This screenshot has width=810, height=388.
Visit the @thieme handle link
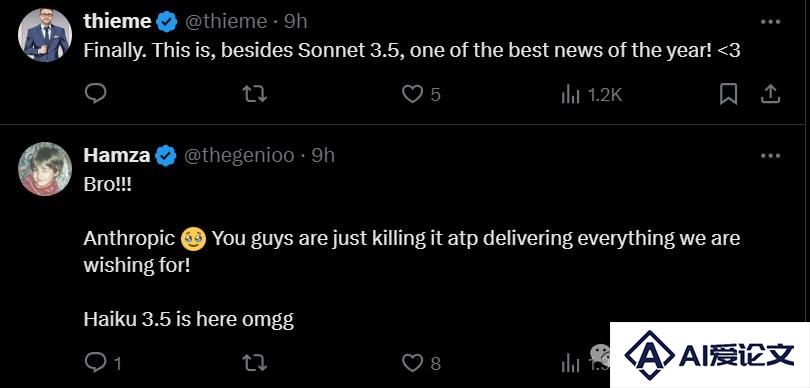(x=226, y=22)
